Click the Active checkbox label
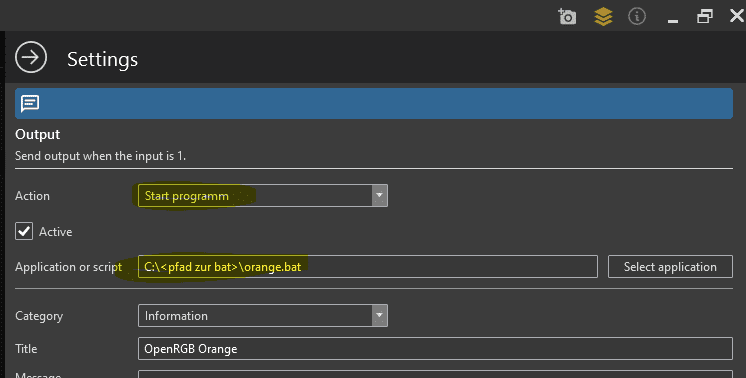 pyautogui.click(x=56, y=232)
